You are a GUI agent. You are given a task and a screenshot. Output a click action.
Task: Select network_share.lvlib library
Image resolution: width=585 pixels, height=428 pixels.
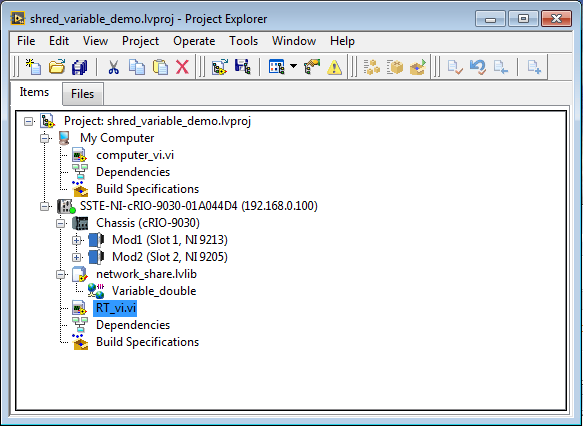coord(146,274)
